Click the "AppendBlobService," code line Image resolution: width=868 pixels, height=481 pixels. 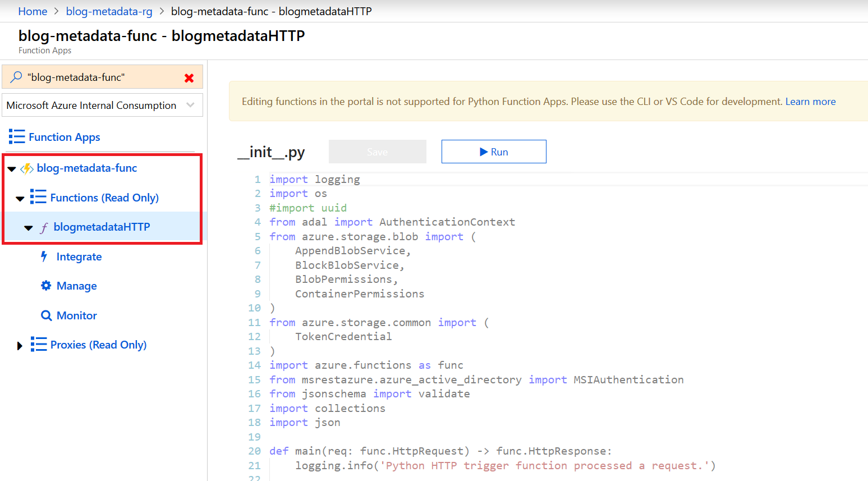[353, 251]
